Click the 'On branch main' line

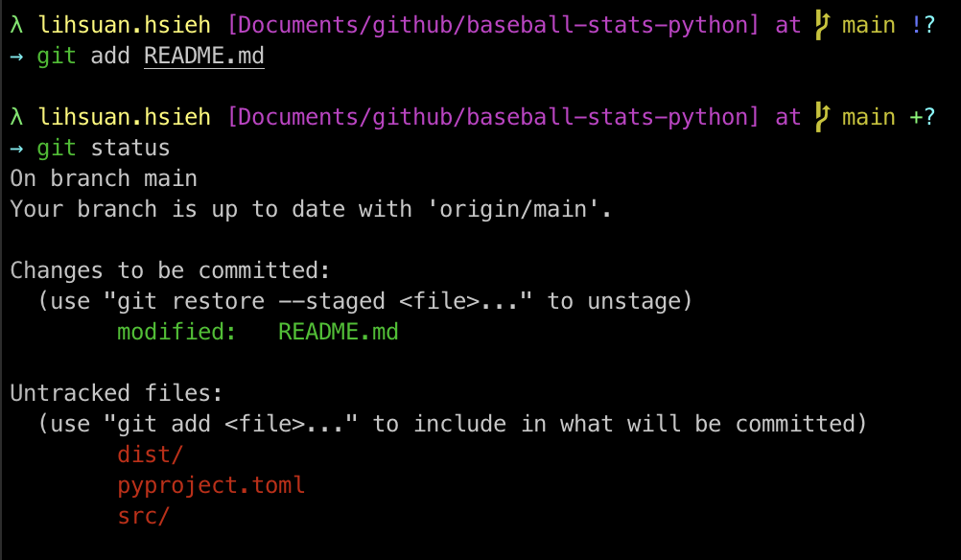pyautogui.click(x=104, y=179)
